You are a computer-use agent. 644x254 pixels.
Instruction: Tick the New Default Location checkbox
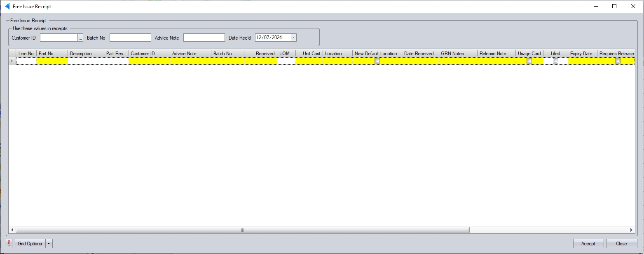click(377, 61)
